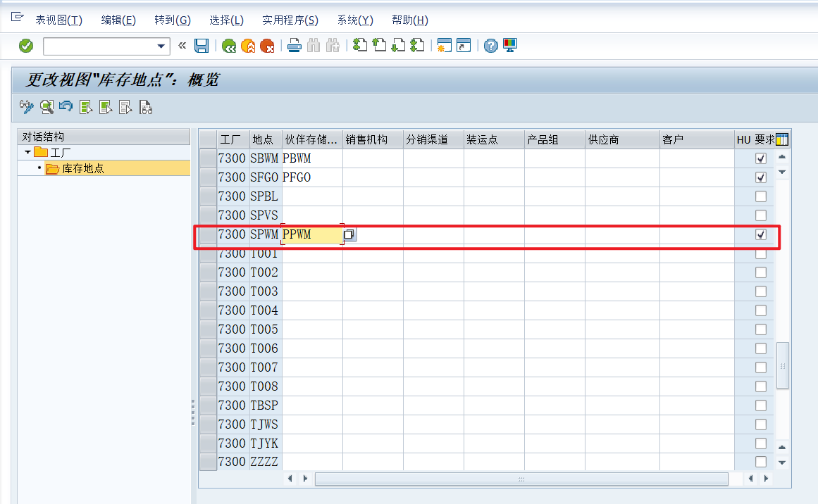
Task: Click the green Back arrow icon
Action: point(228,46)
